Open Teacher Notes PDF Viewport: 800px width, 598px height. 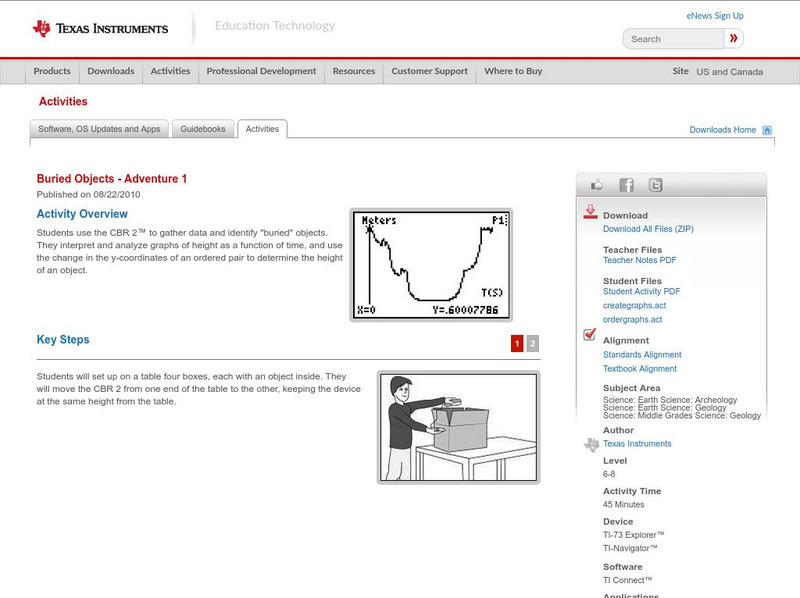pos(639,260)
